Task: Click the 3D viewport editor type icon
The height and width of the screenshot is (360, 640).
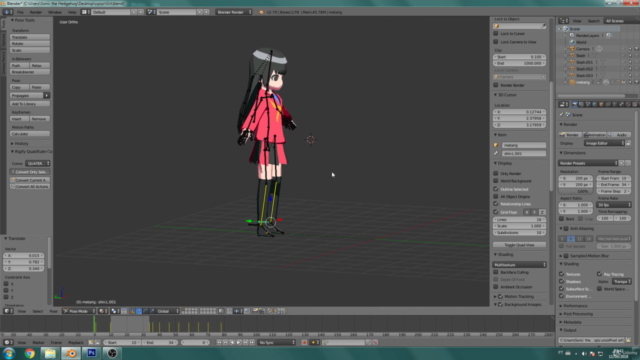Action: (8, 311)
